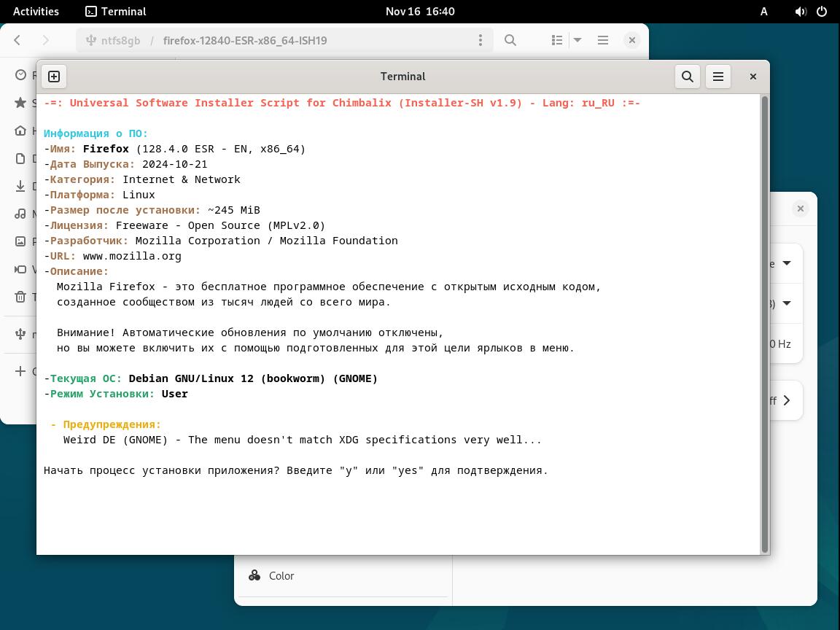The image size is (840, 630).
Task: Open the Terminal hamburger menu
Action: (x=718, y=77)
